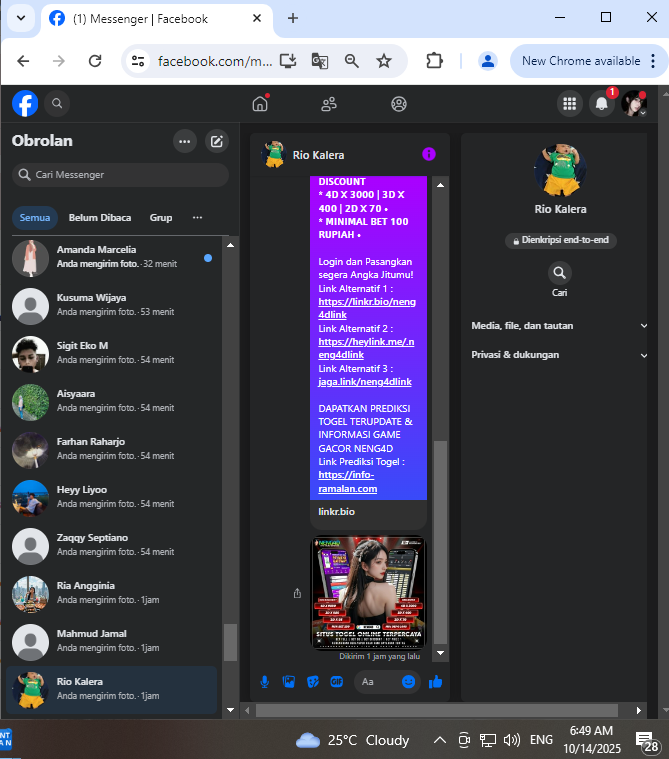Open the notifications bell icon
The width and height of the screenshot is (669, 759).
pyautogui.click(x=601, y=104)
